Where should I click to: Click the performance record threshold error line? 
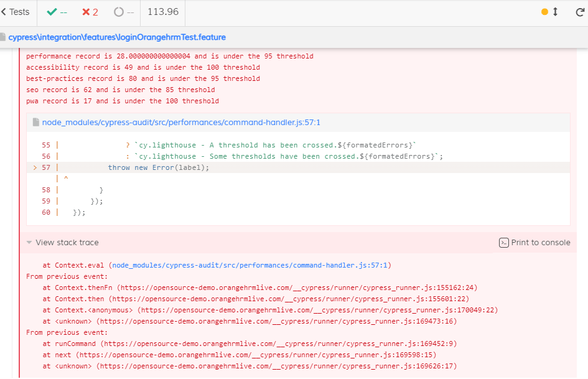coord(169,56)
